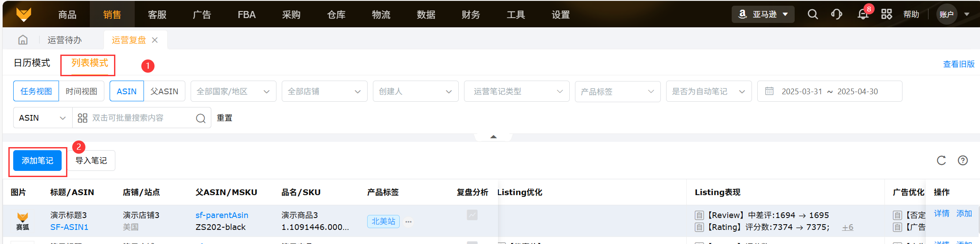
Task: Open the 2025-03-31 start date field
Action: (802, 92)
